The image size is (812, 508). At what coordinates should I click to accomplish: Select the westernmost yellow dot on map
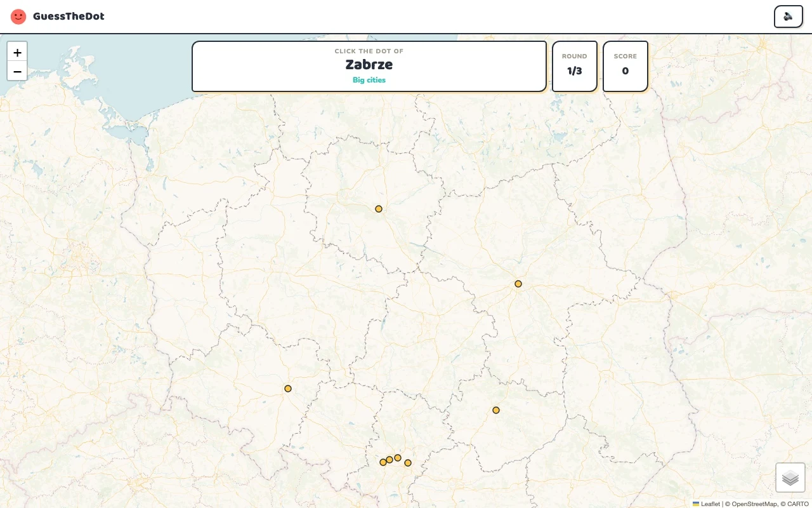pos(288,389)
